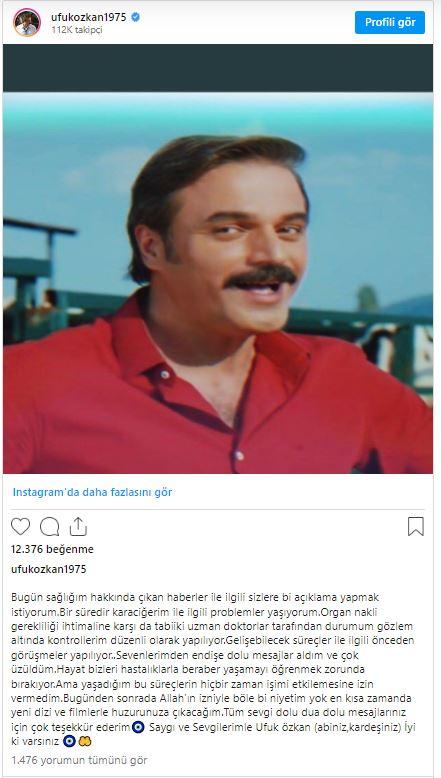Open the circular profile avatar in header
This screenshot has width=441, height=778.
27,22
